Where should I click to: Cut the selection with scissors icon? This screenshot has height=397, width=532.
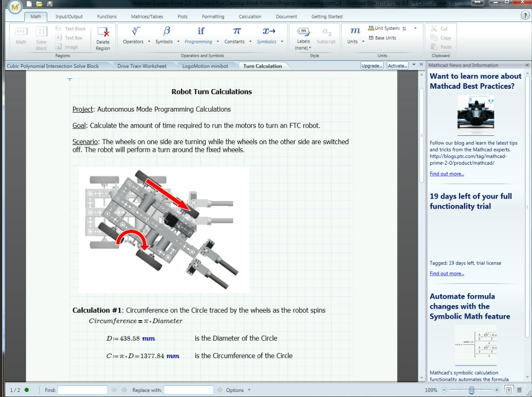pyautogui.click(x=439, y=28)
